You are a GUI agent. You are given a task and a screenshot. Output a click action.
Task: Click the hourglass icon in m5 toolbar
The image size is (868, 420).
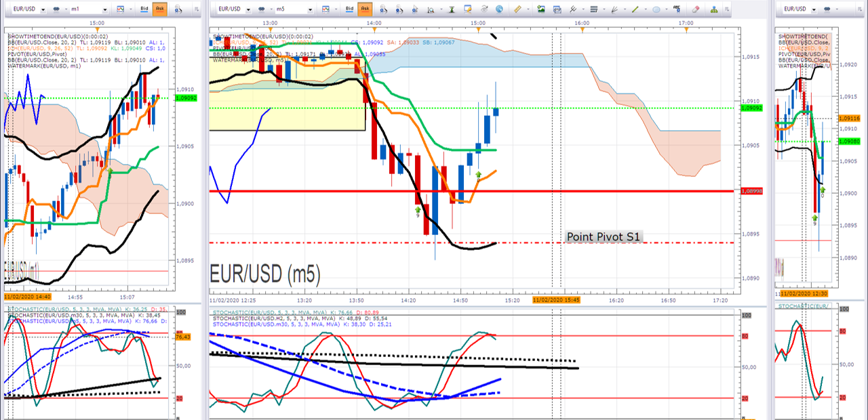pos(452,9)
